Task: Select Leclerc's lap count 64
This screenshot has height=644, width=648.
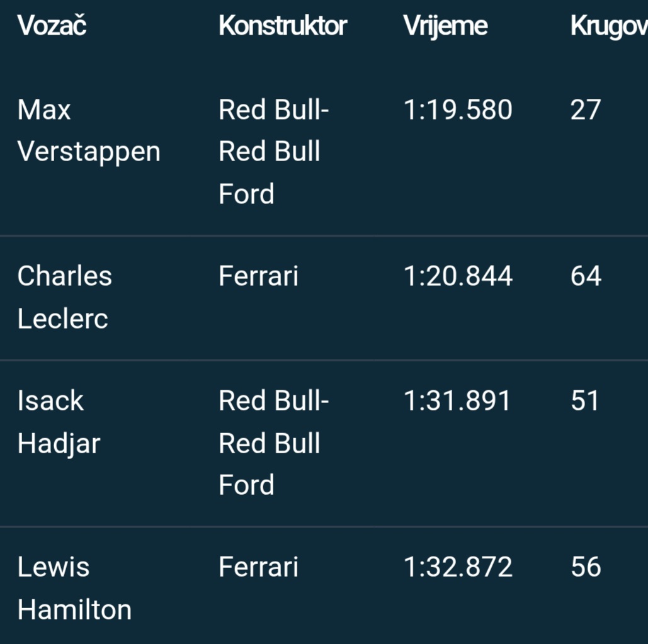Action: click(x=586, y=276)
